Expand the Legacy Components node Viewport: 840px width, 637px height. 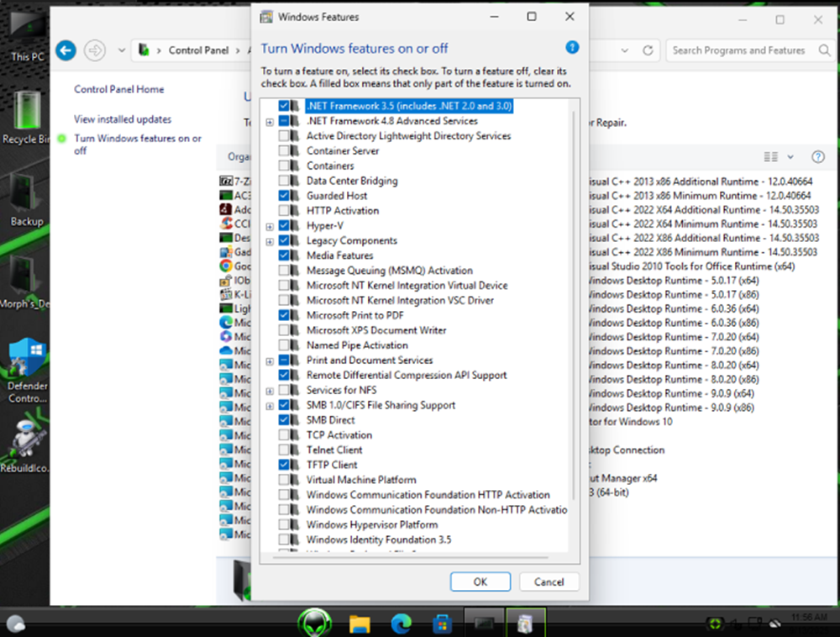pos(270,241)
